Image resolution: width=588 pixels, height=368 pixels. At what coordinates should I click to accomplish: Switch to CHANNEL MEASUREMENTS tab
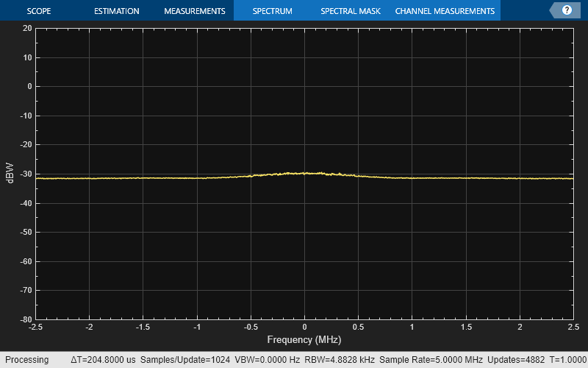445,11
